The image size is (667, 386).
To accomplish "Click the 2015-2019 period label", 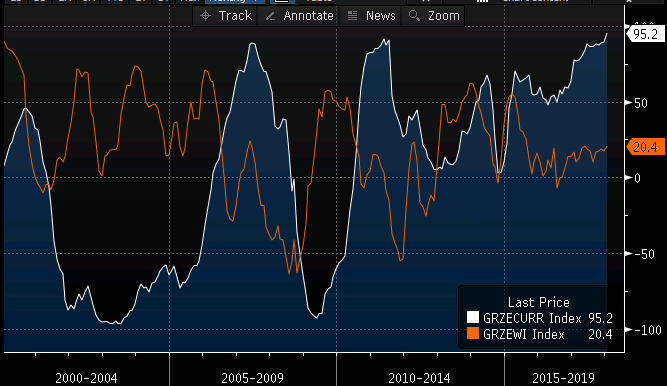I will click(563, 378).
